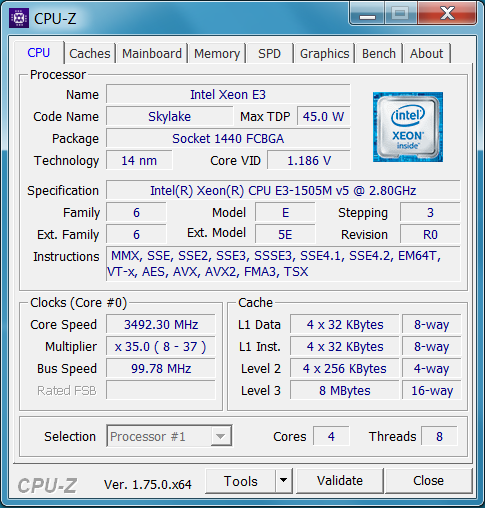Click the Ext. Family value field showing 6
The width and height of the screenshot is (485, 508).
click(136, 234)
